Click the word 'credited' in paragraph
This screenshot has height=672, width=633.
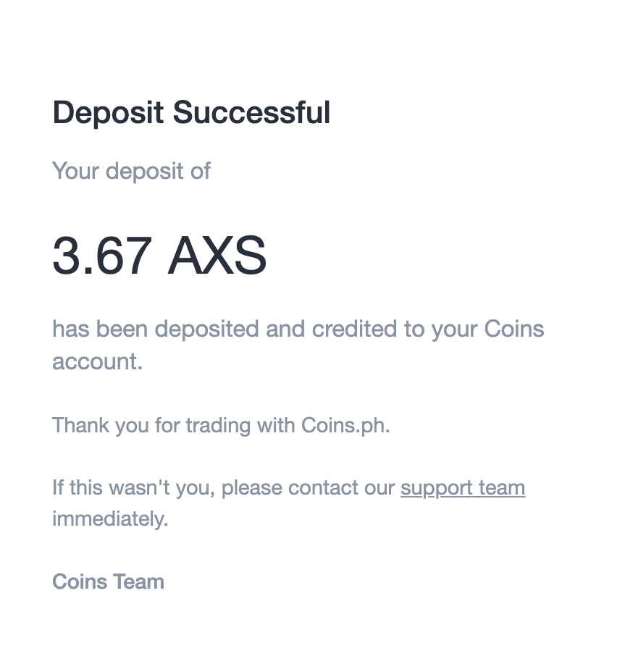(x=354, y=329)
